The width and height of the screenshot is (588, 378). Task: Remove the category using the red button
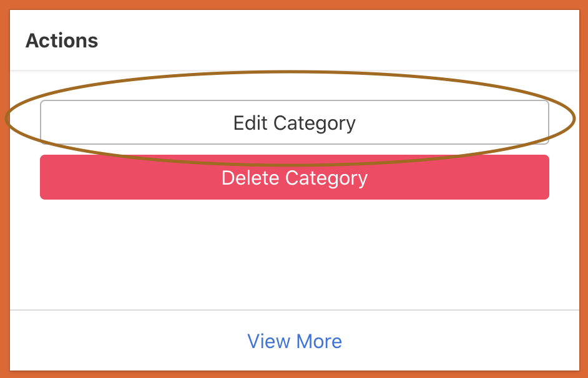click(294, 178)
